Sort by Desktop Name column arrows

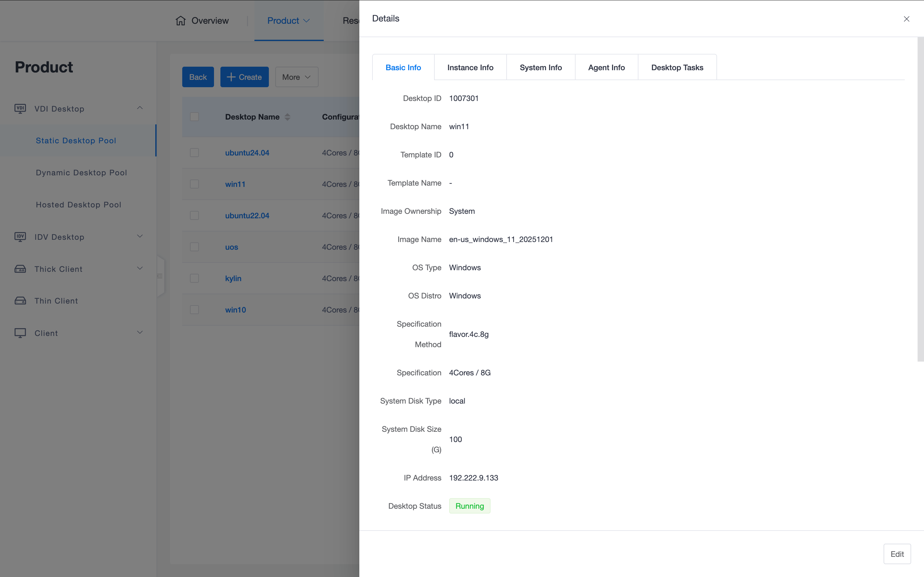pos(287,117)
